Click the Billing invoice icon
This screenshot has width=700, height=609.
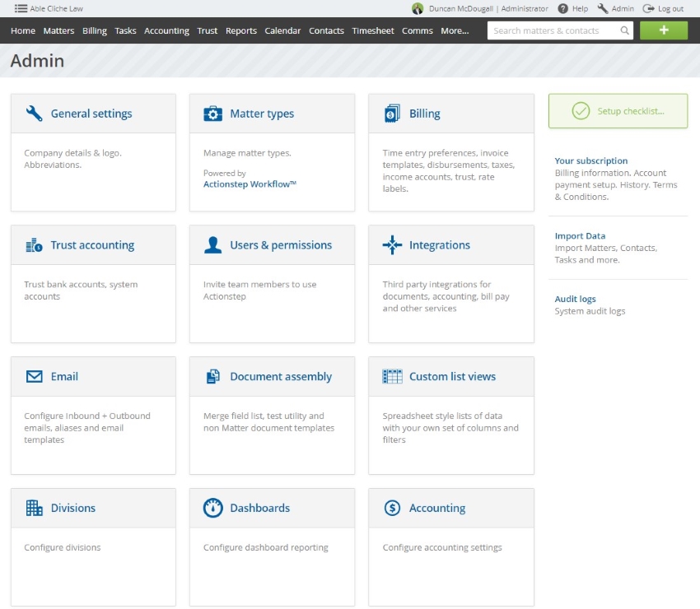[392, 114]
